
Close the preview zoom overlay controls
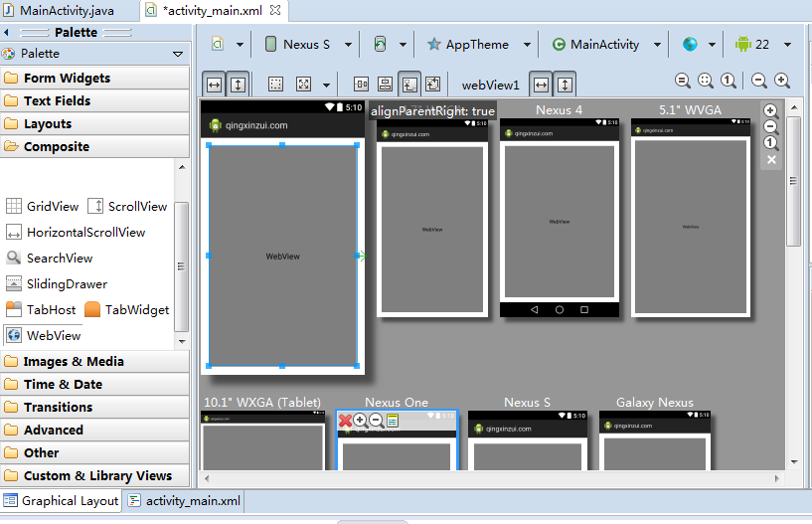[771, 159]
